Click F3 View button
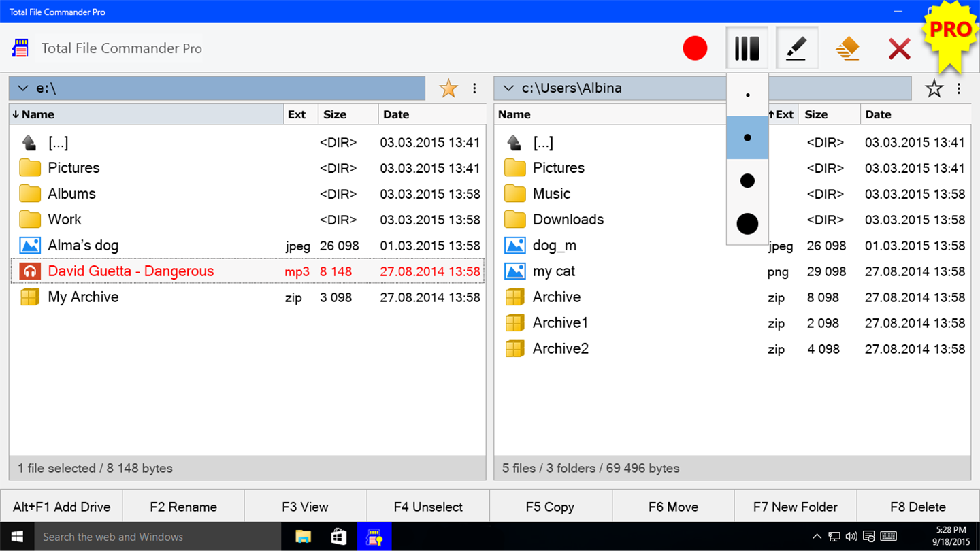Viewport: 980px width, 551px height. point(306,507)
